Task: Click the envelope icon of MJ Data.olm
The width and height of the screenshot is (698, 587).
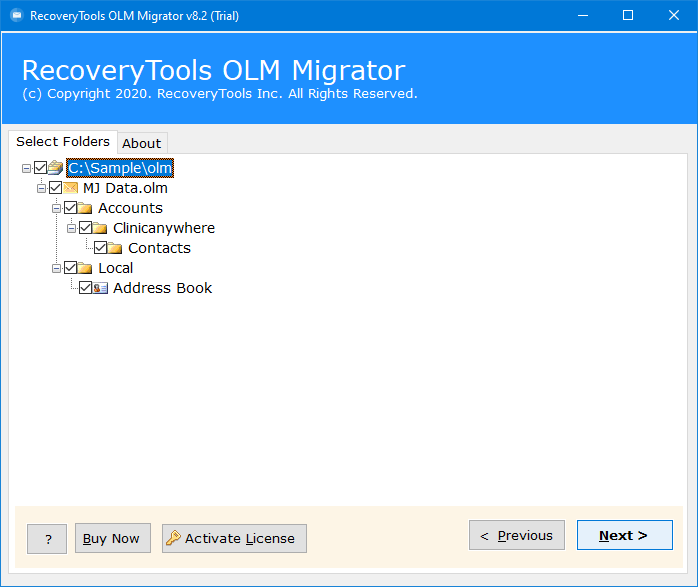Action: pyautogui.click(x=70, y=188)
